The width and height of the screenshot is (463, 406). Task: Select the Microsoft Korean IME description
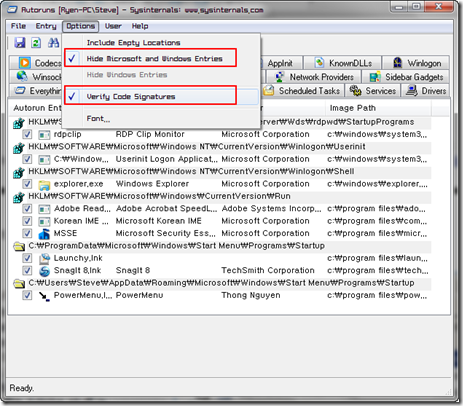point(158,221)
